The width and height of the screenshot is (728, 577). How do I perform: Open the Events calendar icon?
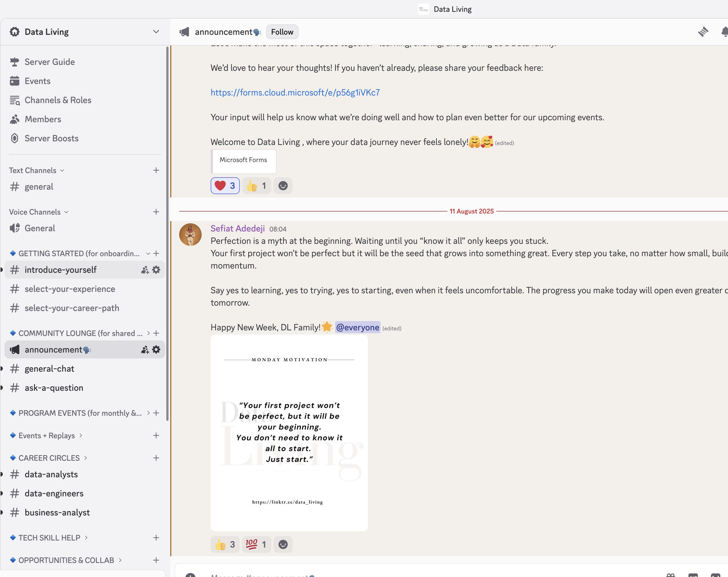click(37, 81)
